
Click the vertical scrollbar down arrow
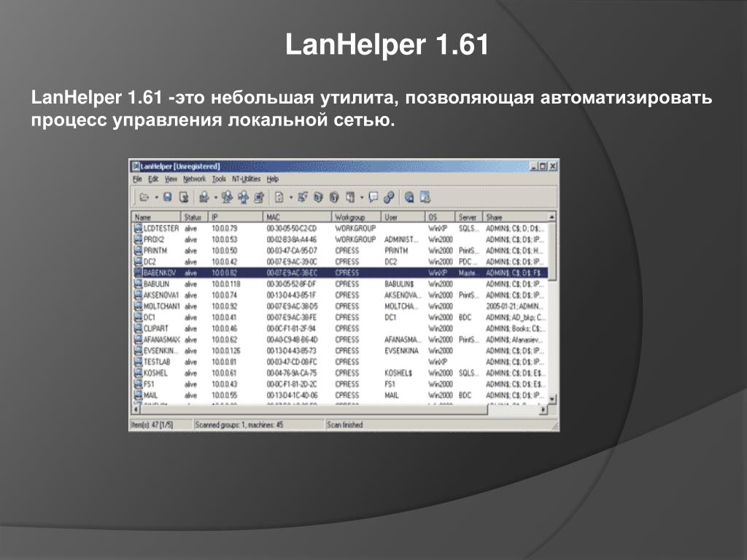pyautogui.click(x=552, y=399)
